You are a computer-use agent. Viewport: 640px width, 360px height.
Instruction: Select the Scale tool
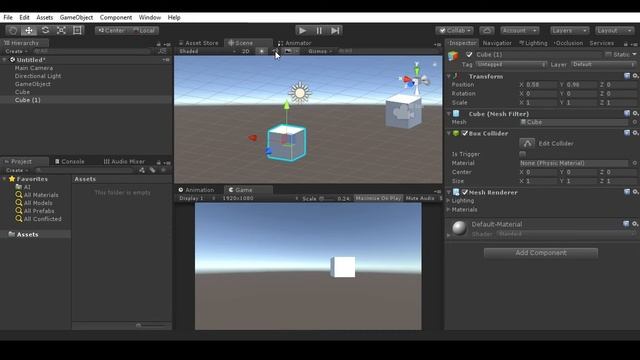(61, 31)
